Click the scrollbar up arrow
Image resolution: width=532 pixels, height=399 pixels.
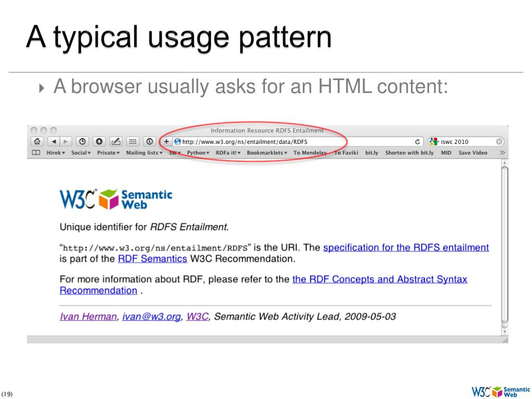click(x=504, y=163)
